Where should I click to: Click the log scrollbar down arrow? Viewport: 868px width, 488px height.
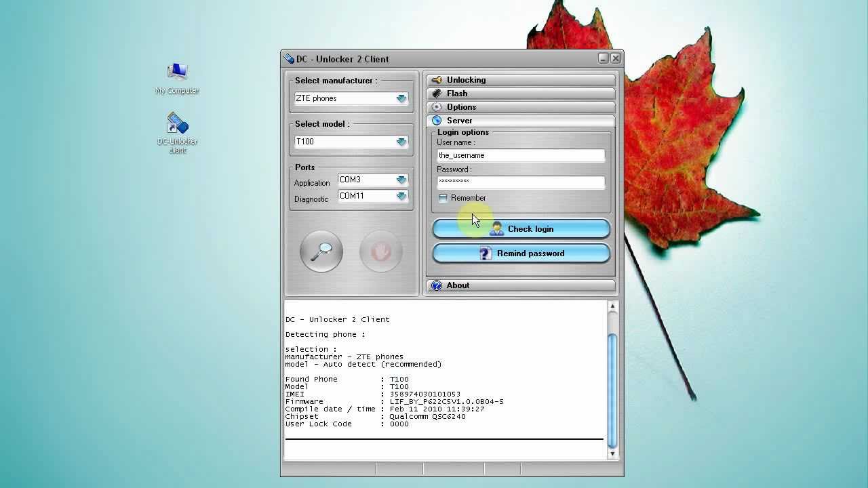click(x=612, y=453)
